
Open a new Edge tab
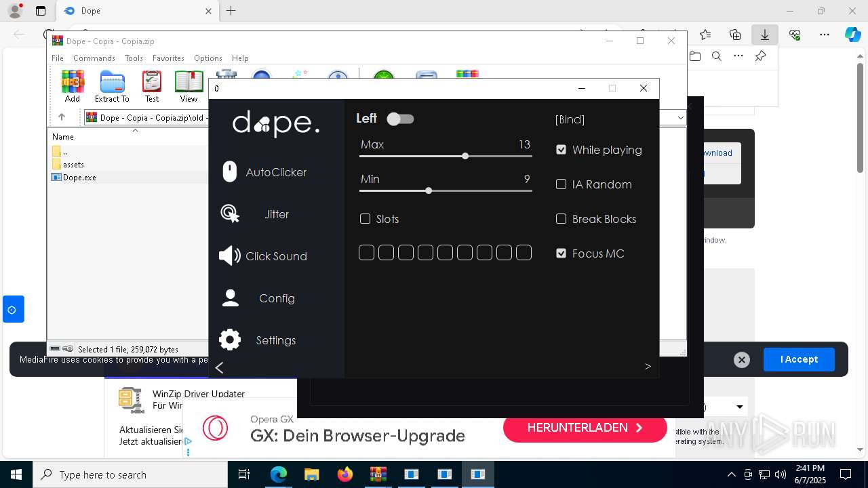pos(231,11)
